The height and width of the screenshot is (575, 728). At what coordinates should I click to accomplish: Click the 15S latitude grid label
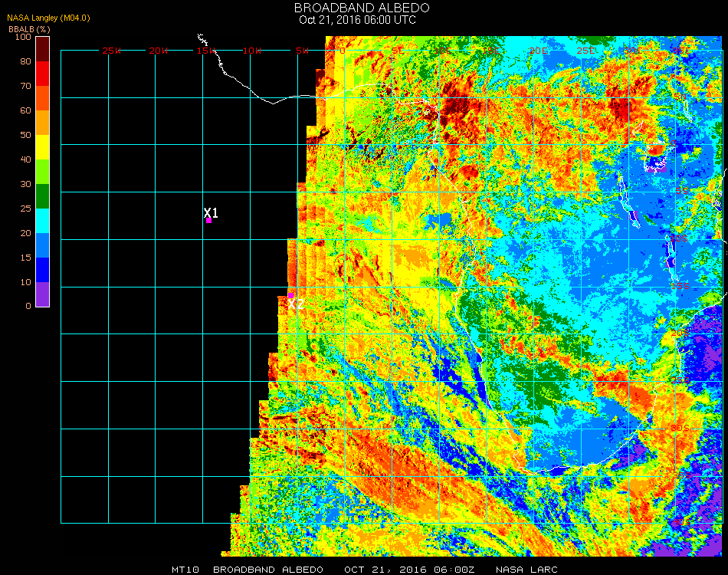tap(679, 286)
